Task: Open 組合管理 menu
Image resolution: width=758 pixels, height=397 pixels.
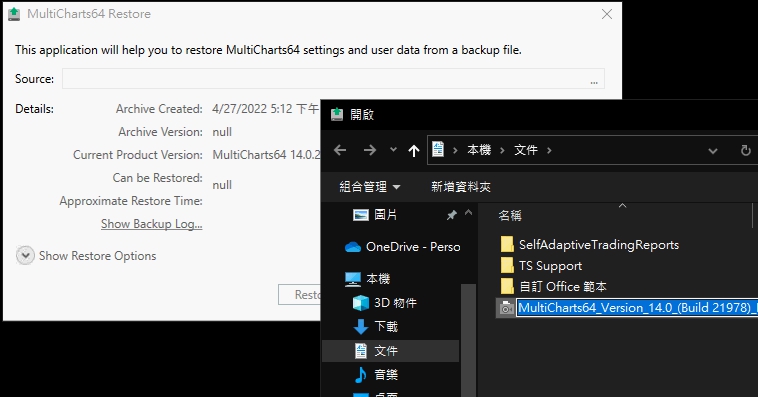Action: click(370, 187)
